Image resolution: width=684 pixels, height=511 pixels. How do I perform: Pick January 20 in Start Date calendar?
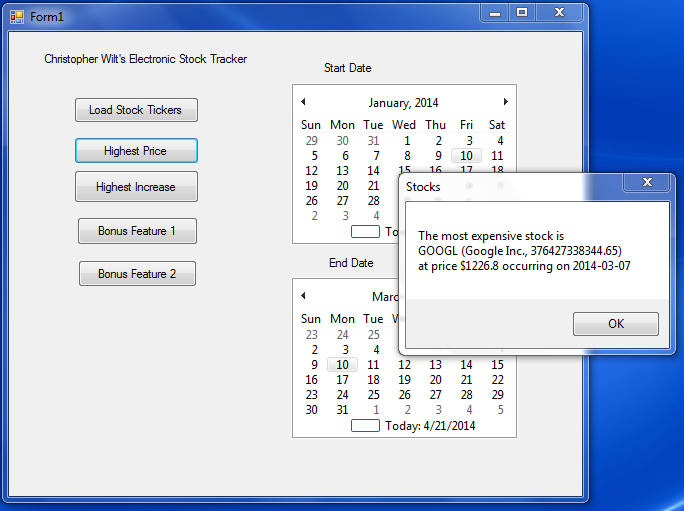[x=342, y=186]
